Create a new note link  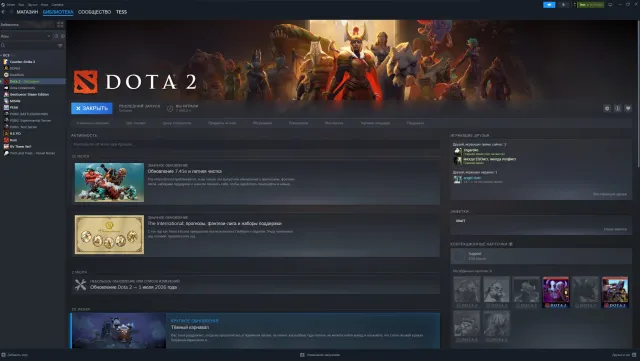615,229
